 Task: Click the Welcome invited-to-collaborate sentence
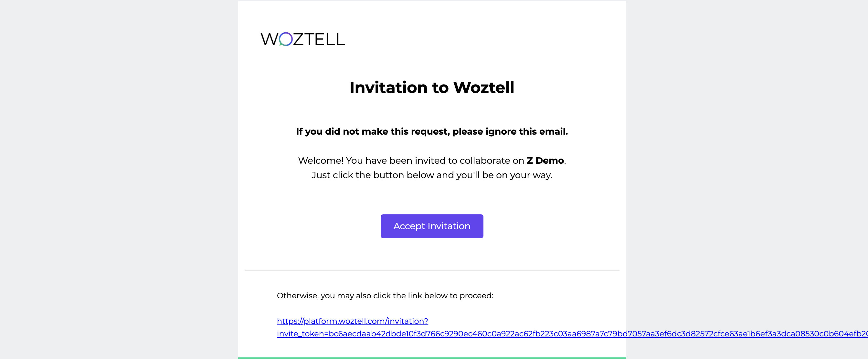click(432, 160)
